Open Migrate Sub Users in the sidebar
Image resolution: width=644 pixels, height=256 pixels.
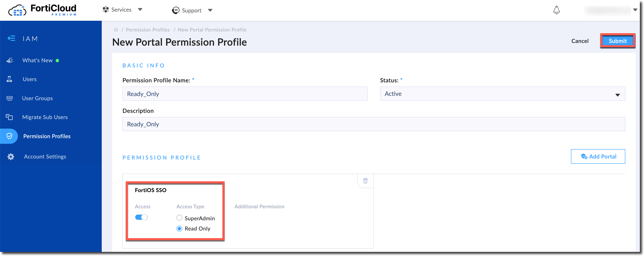[x=45, y=117]
